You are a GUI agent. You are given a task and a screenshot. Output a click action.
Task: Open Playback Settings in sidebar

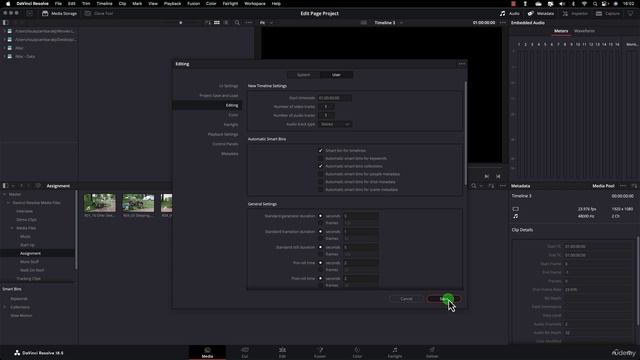click(222, 134)
